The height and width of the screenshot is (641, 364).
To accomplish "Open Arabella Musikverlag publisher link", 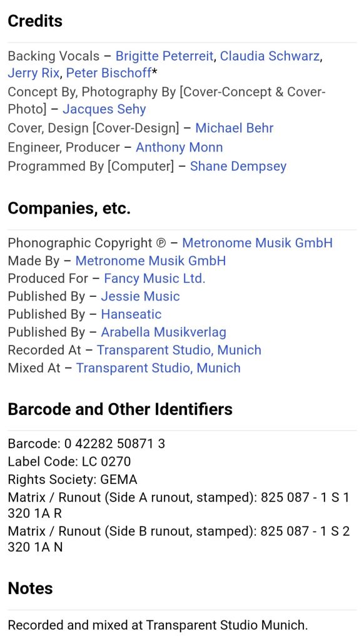I will [163, 332].
